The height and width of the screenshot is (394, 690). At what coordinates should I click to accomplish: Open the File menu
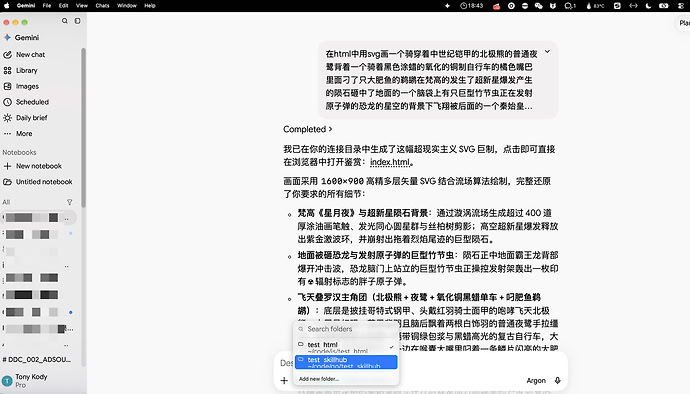47,6
